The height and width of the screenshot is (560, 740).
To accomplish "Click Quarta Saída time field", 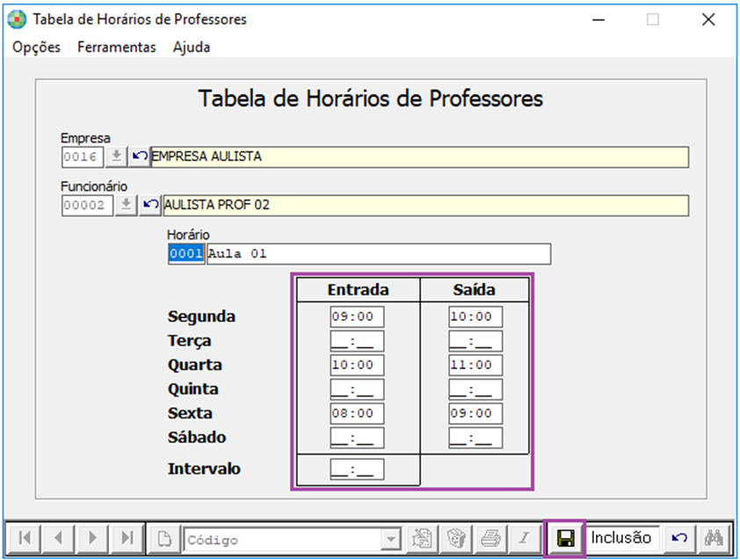I will click(x=475, y=365).
